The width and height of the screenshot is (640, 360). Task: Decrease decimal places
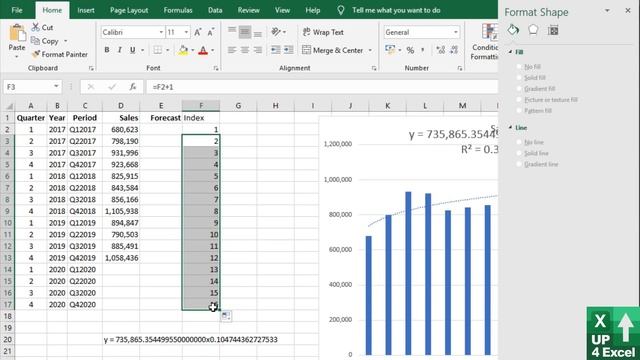coord(454,50)
